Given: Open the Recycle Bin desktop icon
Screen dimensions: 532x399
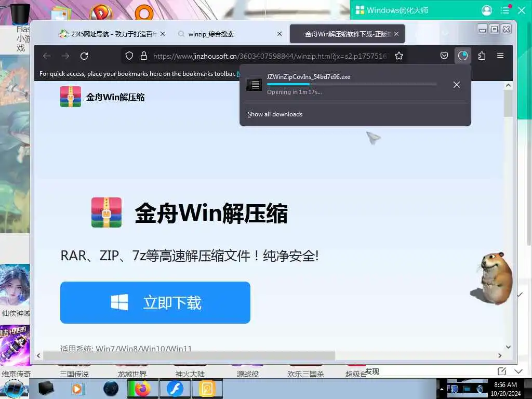Looking at the screenshot, I should (x=20, y=13).
